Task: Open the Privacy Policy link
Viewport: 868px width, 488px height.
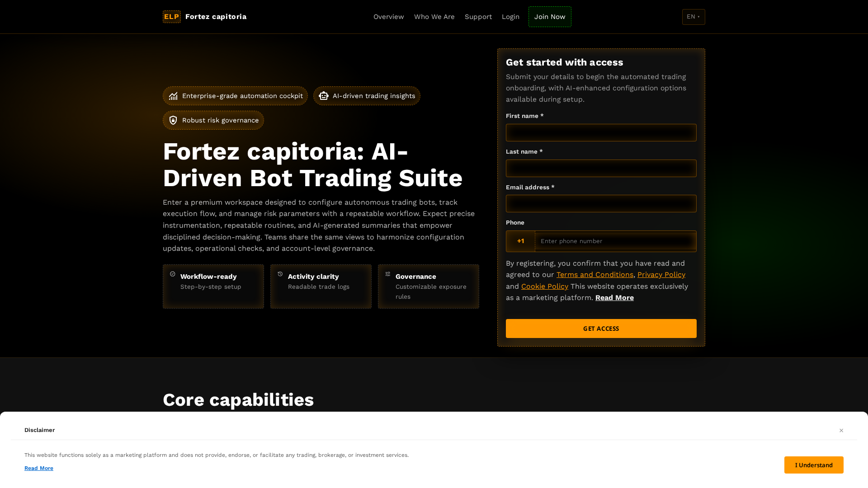Action: click(x=661, y=274)
